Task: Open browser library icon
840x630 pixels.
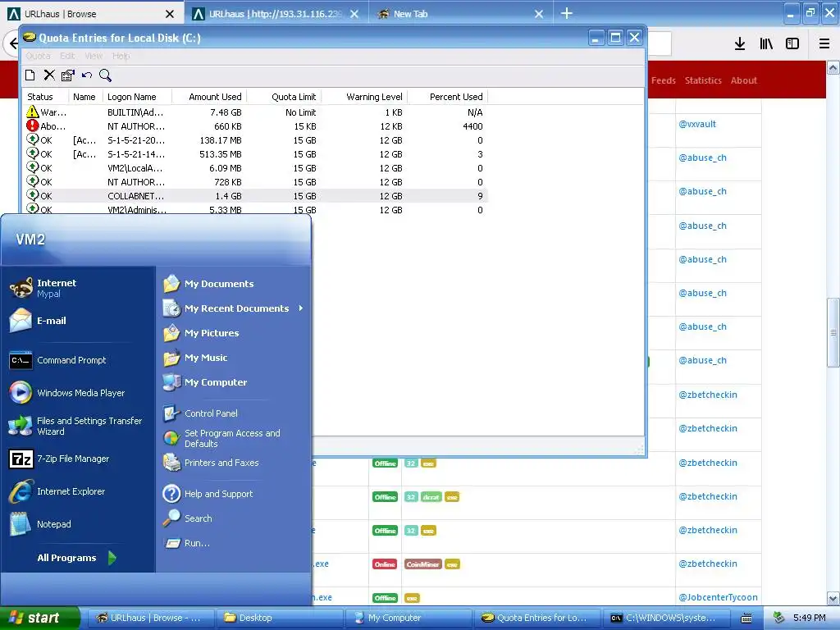Action: [766, 44]
